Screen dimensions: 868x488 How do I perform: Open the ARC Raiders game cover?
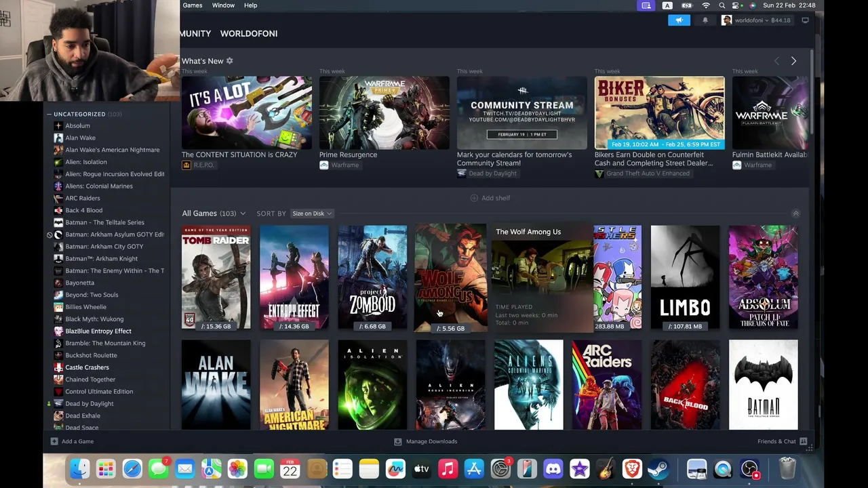[x=607, y=385]
